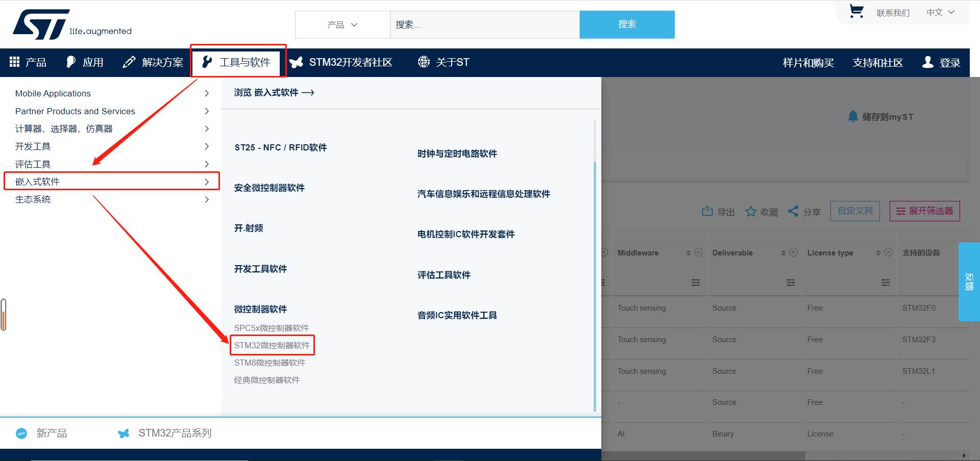980x461 pixels.
Task: Click the 自定义列 button
Action: tap(855, 211)
